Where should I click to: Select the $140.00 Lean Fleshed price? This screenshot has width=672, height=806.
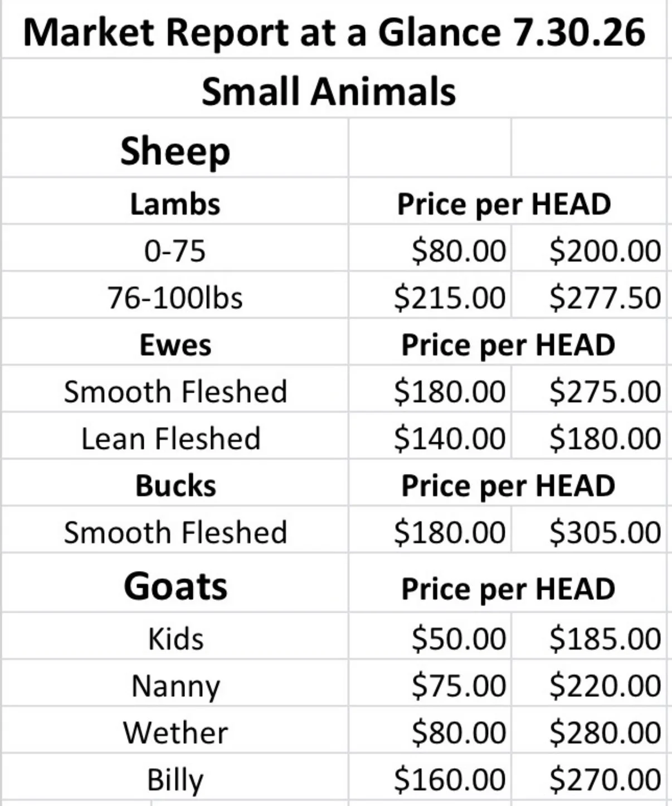(430, 436)
